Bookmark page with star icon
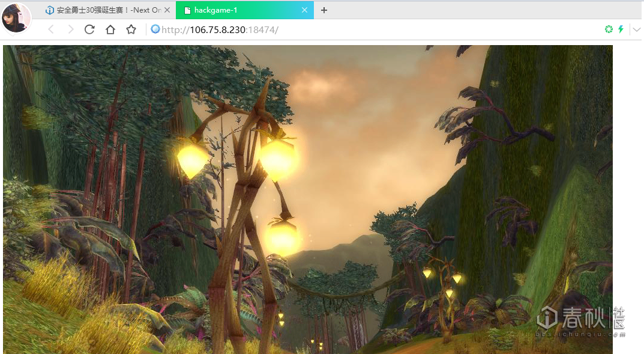The width and height of the screenshot is (644, 354). click(x=131, y=29)
